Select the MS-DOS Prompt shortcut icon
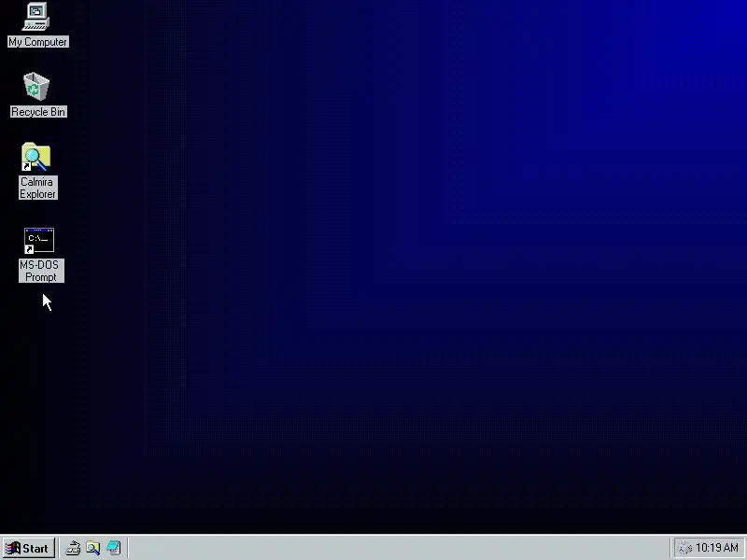 tap(39, 241)
